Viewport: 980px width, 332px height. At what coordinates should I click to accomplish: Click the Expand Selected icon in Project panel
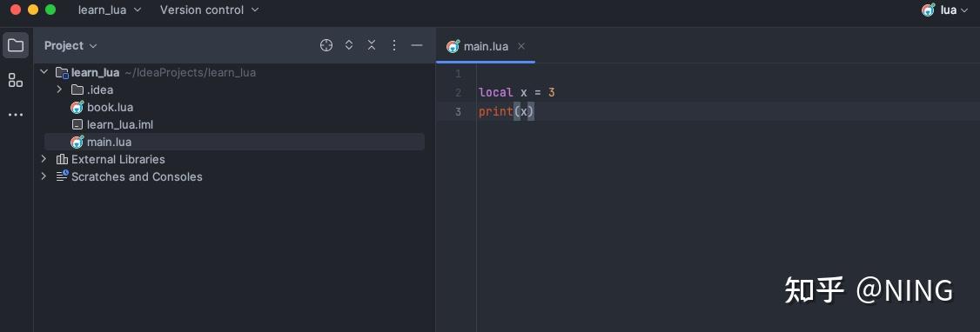tap(349, 45)
